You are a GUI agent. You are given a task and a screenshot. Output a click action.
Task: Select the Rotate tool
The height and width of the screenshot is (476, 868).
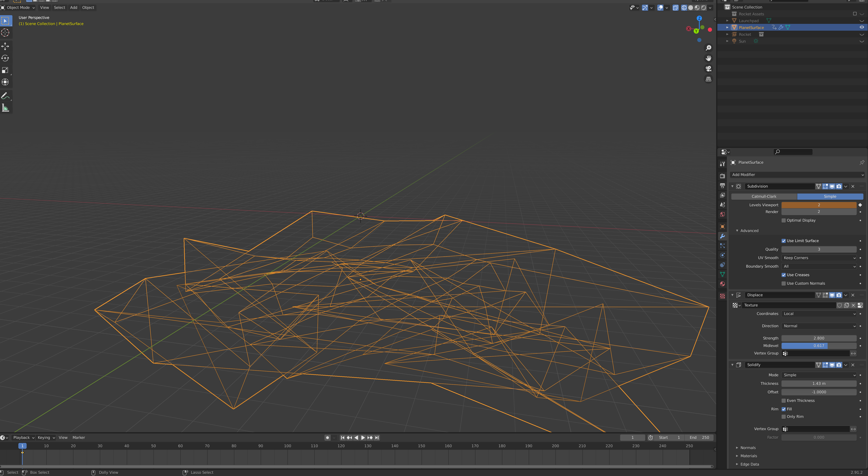(x=5, y=58)
